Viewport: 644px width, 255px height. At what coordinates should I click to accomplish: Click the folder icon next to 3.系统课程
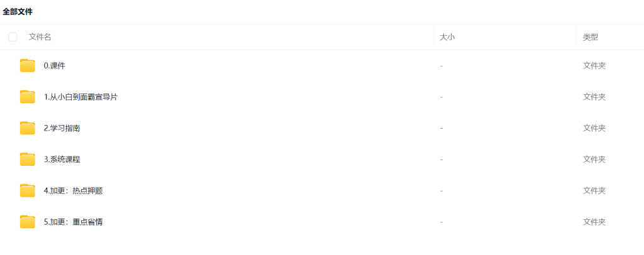pyautogui.click(x=28, y=159)
